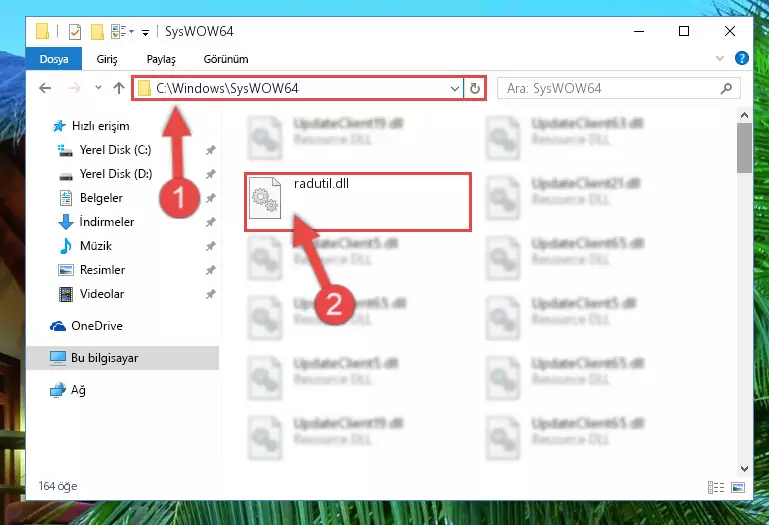Select the radutil.dll file
Image resolution: width=769 pixels, height=525 pixels.
point(358,202)
